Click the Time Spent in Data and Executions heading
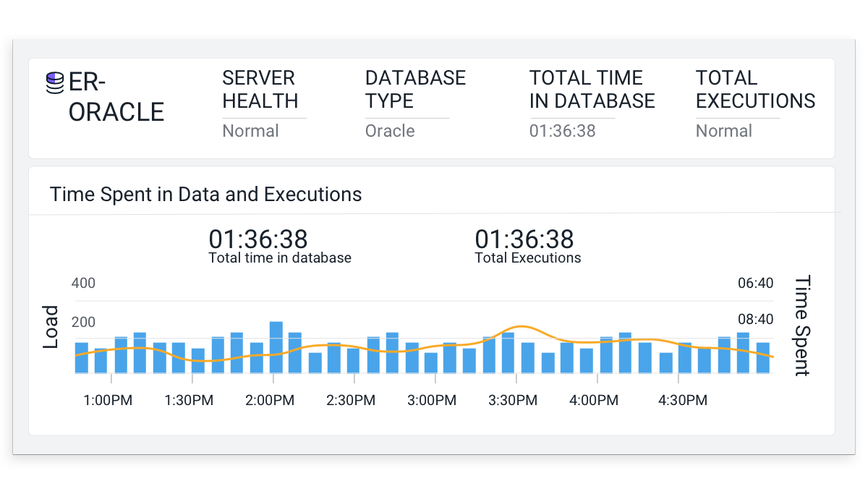This screenshot has height=489, width=868. [x=205, y=195]
